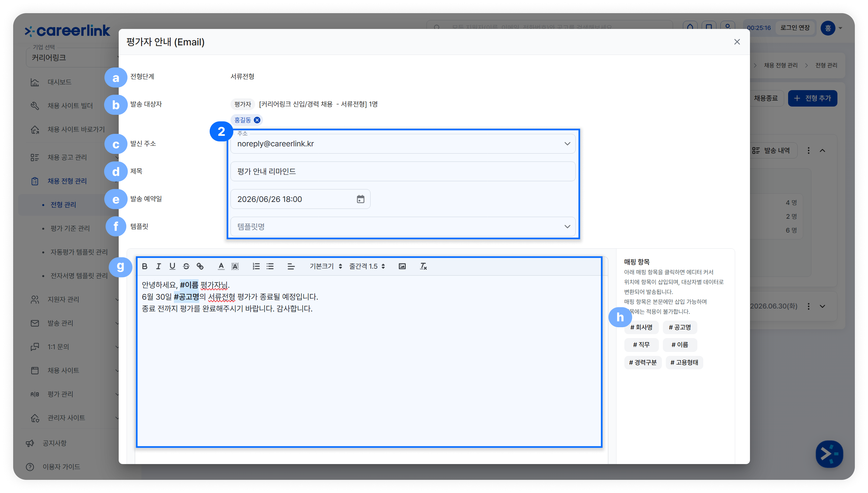Expand 채용 사이트 sidebar menu

[63, 371]
